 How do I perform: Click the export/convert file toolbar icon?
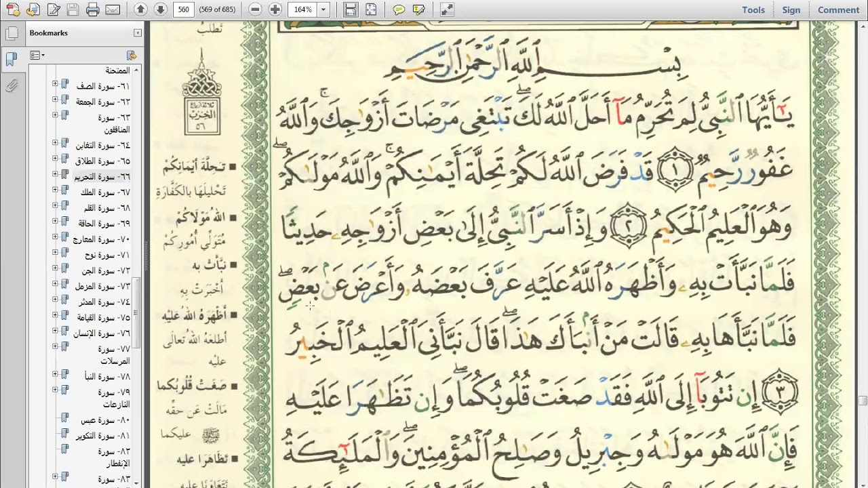click(33, 9)
